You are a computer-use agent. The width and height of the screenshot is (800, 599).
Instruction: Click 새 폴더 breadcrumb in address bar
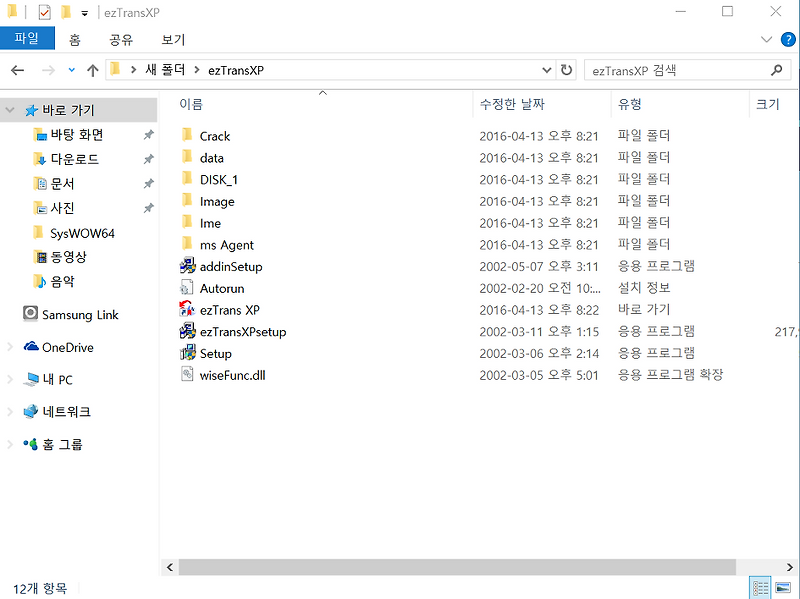[165, 70]
